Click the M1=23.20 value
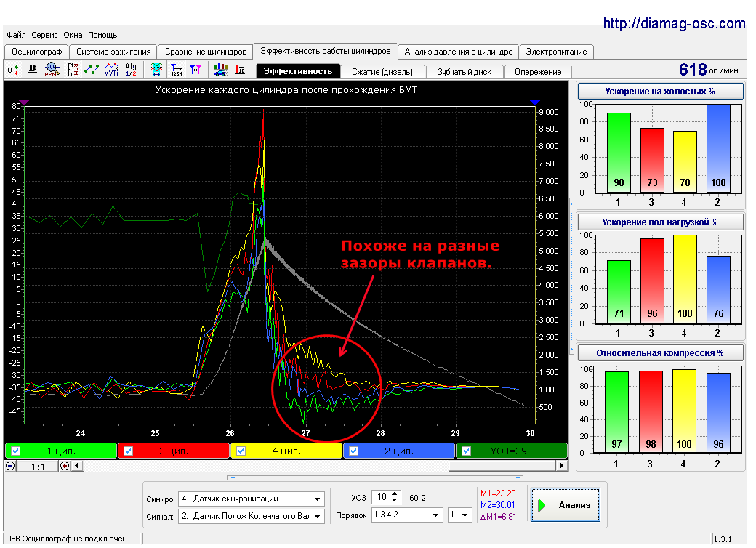The width and height of the screenshot is (756, 548). click(x=498, y=493)
